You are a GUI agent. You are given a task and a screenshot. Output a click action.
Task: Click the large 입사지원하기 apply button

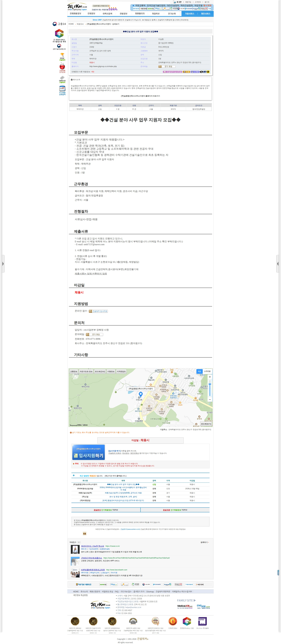pos(89,452)
